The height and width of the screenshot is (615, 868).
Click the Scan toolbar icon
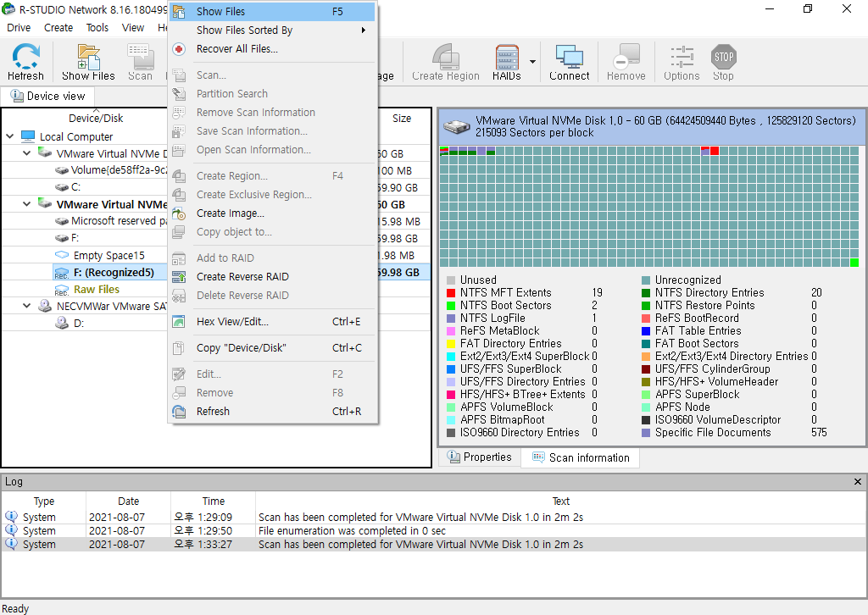pos(140,62)
